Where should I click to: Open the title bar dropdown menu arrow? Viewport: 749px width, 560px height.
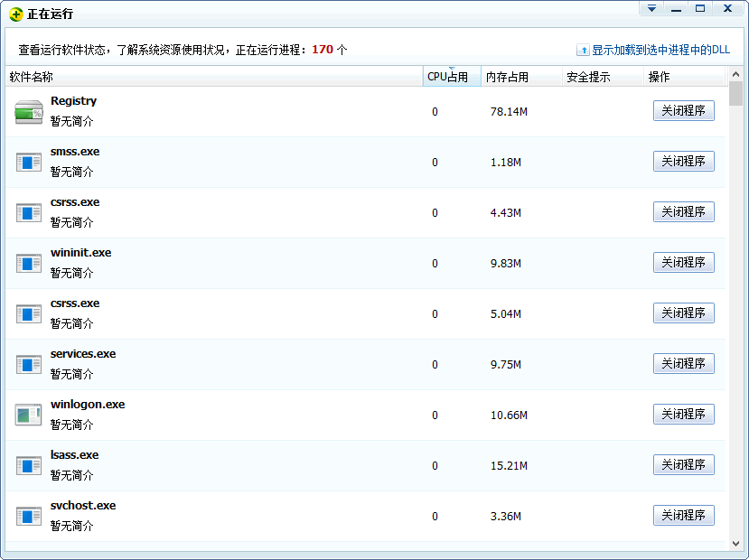point(651,9)
